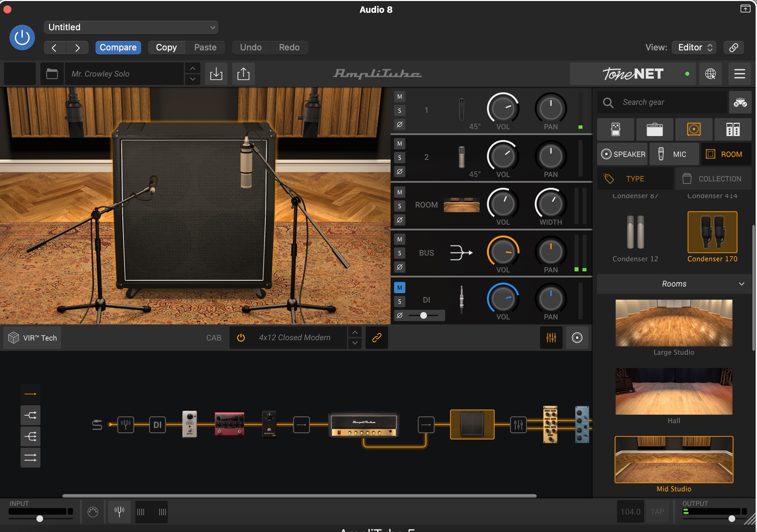Image resolution: width=757 pixels, height=532 pixels.
Task: Open the Untitled preset dropdown
Action: 131,27
